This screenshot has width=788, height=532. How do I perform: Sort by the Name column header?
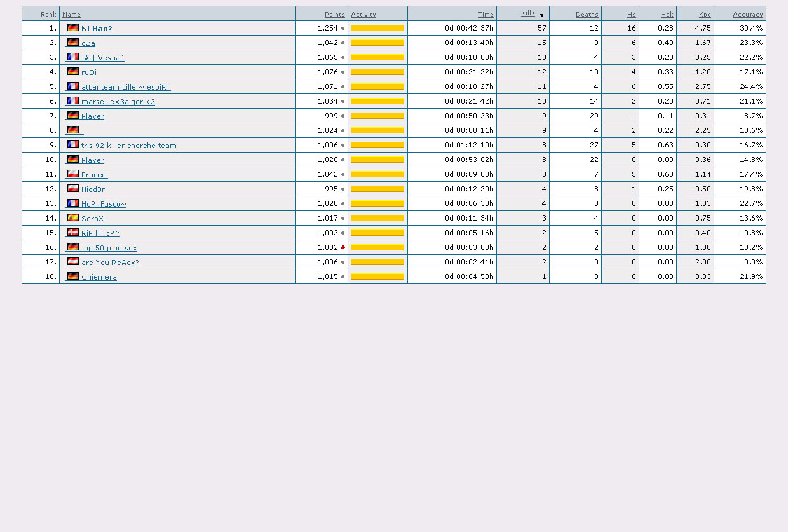[x=71, y=15]
